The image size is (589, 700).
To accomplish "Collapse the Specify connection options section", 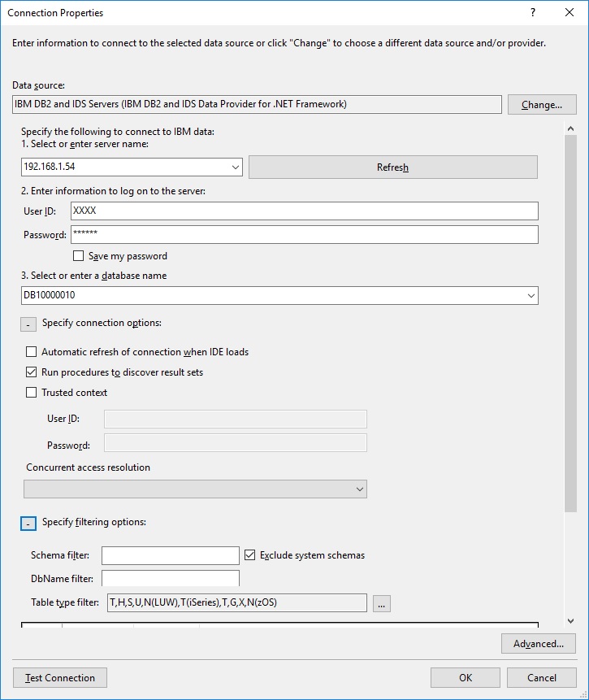I will tap(28, 324).
